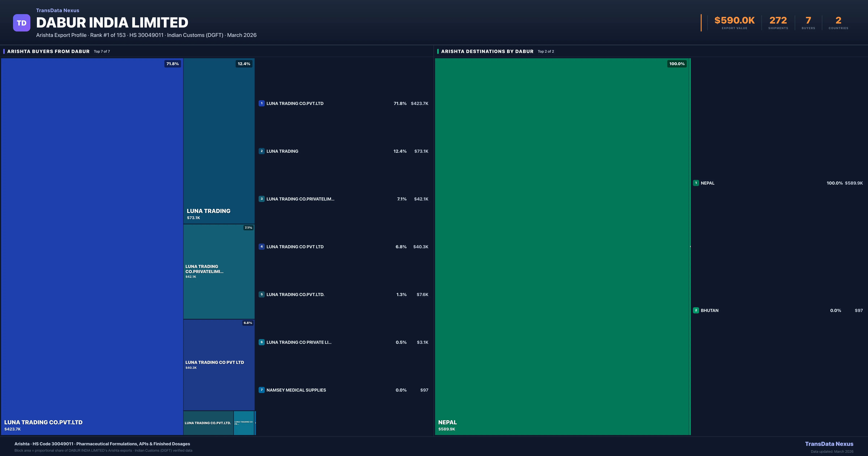Viewport: 868px width, 456px height.
Task: Select the Arishta Buyers From Dabur heading
Action: point(48,51)
